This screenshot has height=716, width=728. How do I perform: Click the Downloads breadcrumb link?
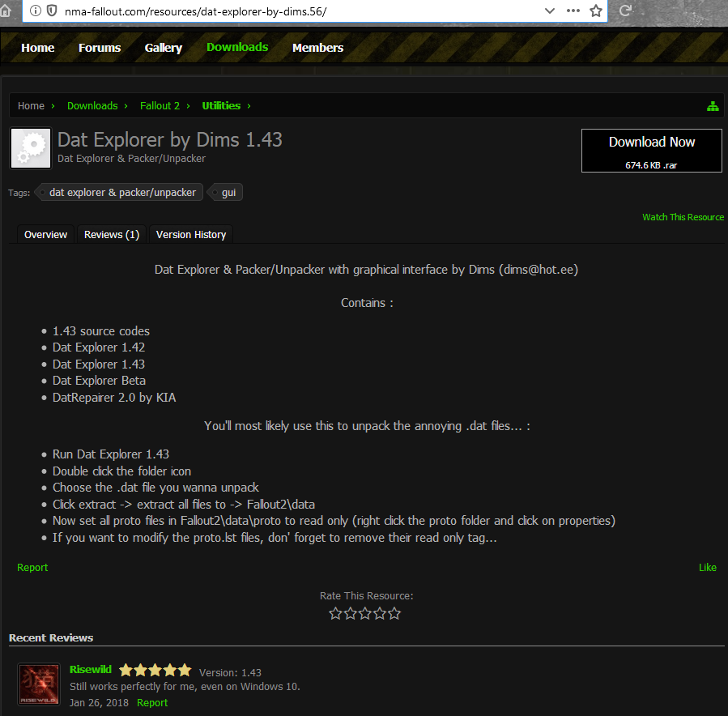[92, 106]
